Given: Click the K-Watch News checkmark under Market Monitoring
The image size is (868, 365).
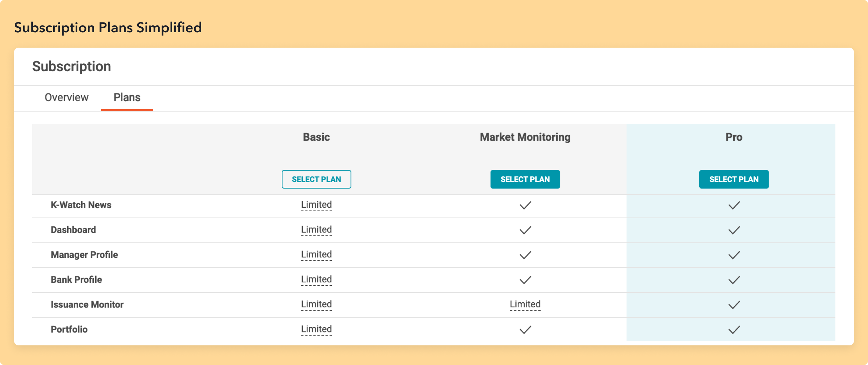Looking at the screenshot, I should pos(525,205).
